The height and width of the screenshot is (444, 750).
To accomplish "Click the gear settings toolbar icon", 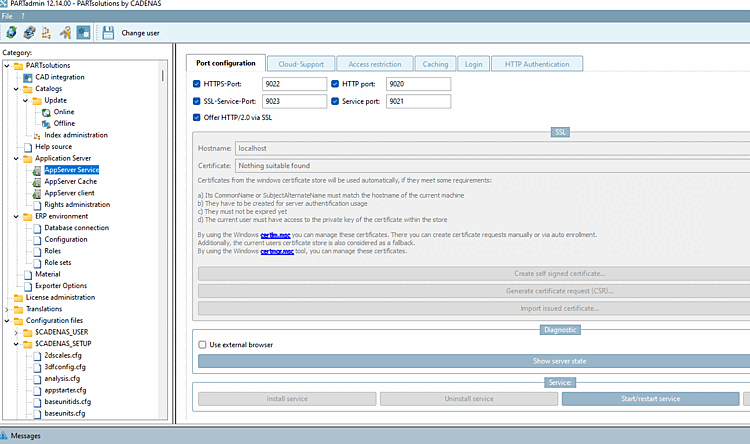I will [x=83, y=33].
